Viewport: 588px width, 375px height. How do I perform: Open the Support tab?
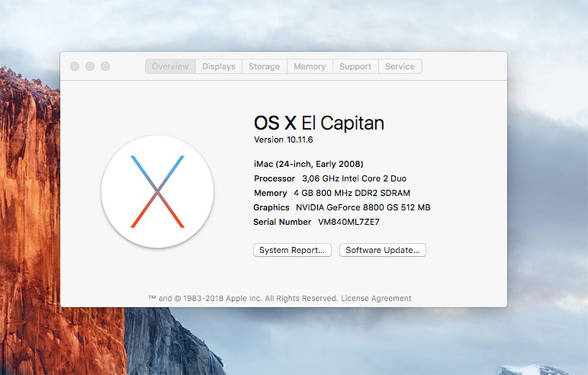click(x=355, y=67)
